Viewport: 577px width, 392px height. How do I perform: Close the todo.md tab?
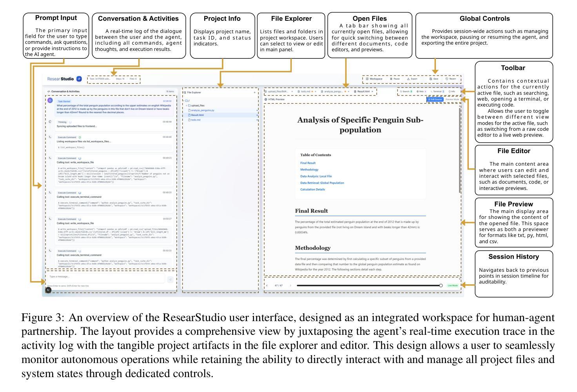[316, 92]
